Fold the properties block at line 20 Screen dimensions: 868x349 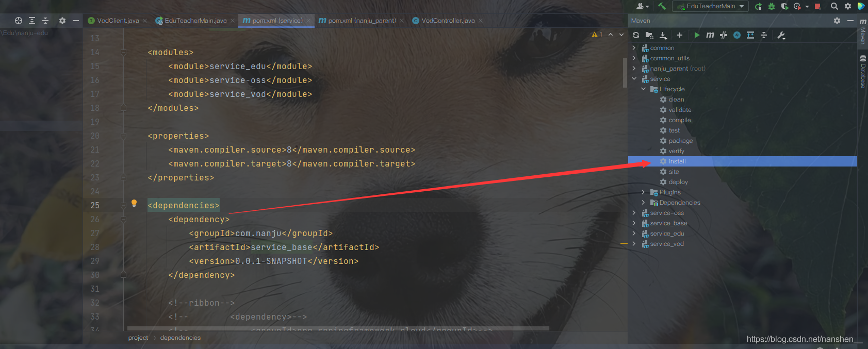(123, 136)
